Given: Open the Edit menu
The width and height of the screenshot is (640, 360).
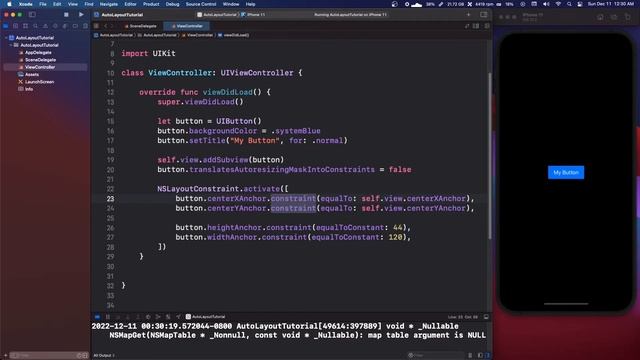Looking at the screenshot, I should click(x=57, y=4).
